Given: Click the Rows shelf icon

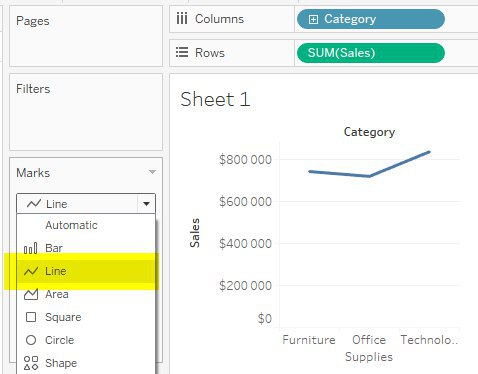Looking at the screenshot, I should click(x=182, y=52).
